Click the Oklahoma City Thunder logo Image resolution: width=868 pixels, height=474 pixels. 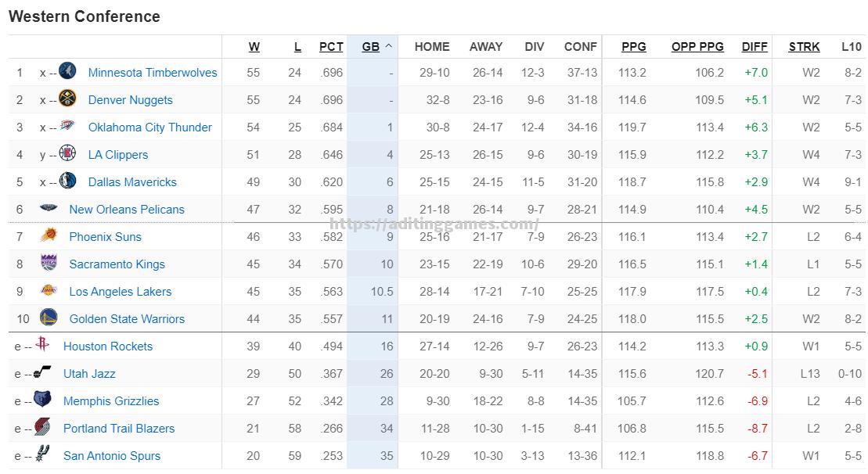pos(67,126)
